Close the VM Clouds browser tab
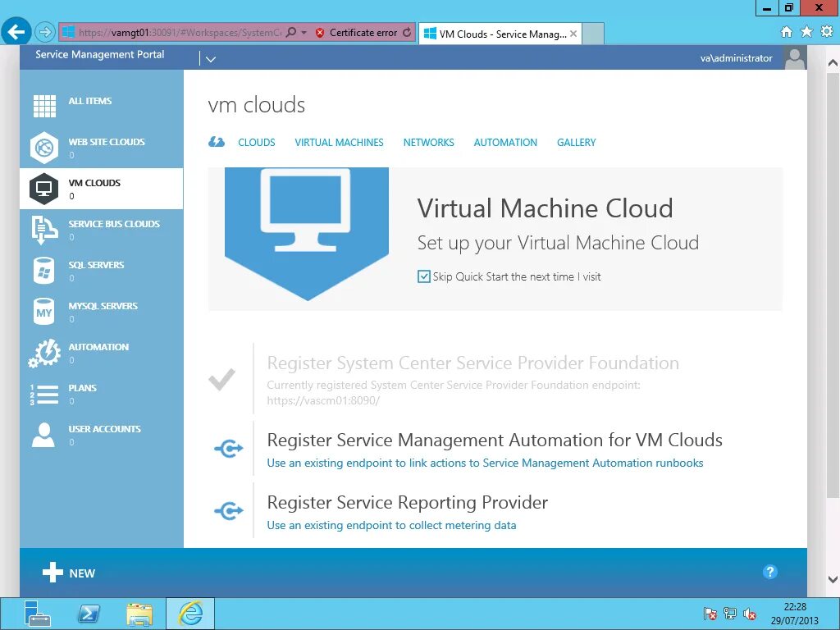Viewport: 840px width, 630px height. click(x=573, y=34)
